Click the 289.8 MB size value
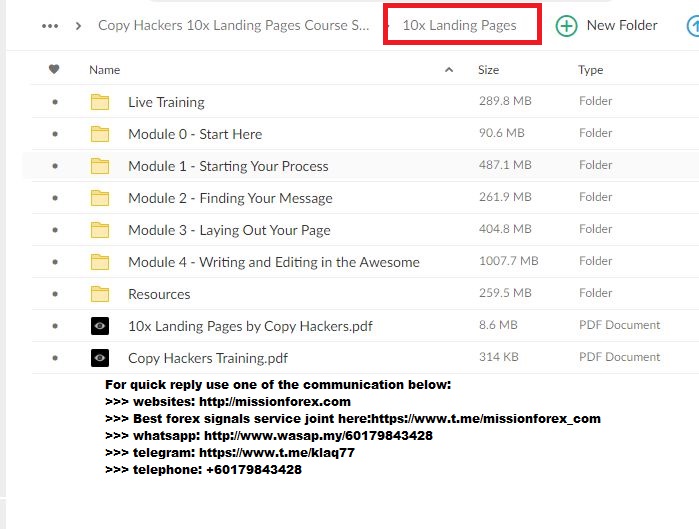The height and width of the screenshot is (529, 699). [505, 101]
